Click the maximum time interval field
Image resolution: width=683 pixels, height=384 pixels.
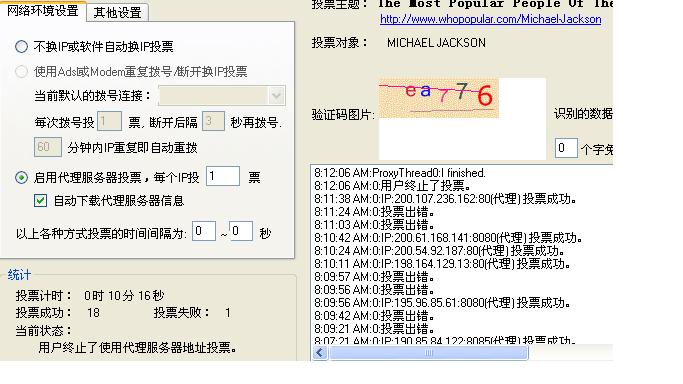coord(241,231)
